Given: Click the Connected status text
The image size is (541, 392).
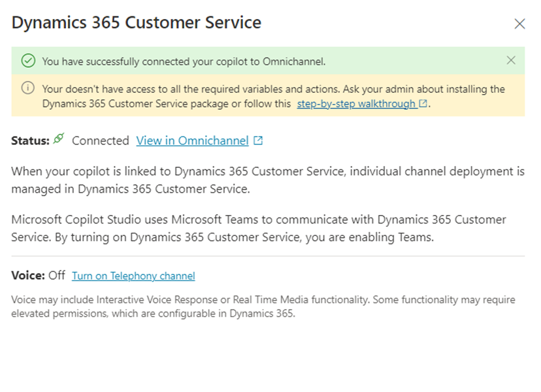Looking at the screenshot, I should point(100,140).
